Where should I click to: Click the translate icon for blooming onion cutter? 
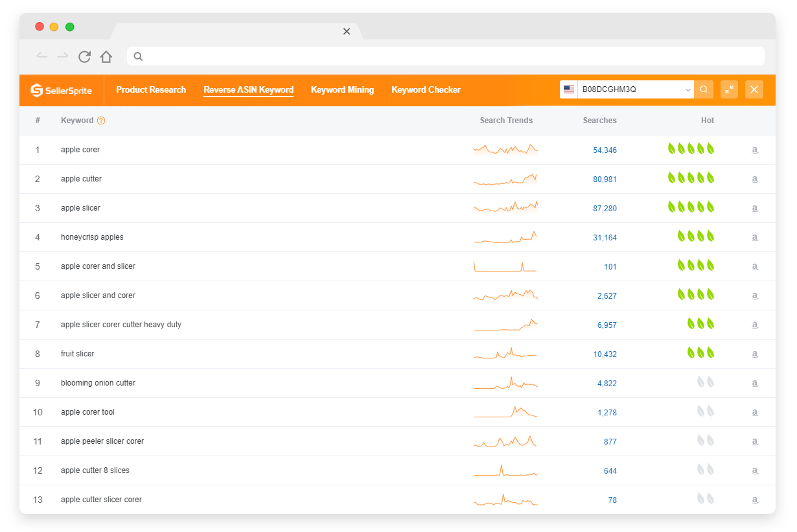click(755, 383)
